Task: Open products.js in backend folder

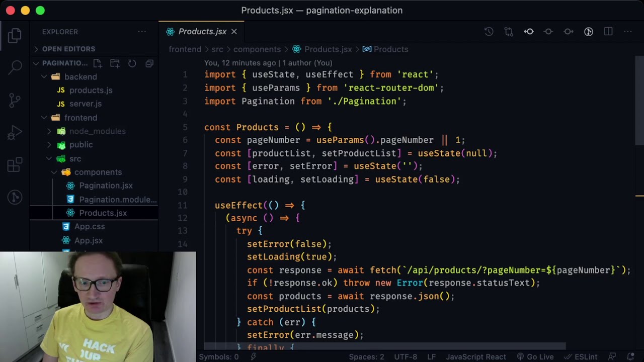Action: pyautogui.click(x=91, y=90)
